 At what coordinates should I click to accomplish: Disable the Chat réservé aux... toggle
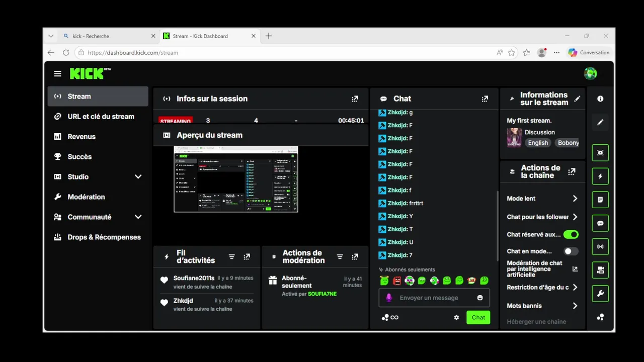click(571, 234)
